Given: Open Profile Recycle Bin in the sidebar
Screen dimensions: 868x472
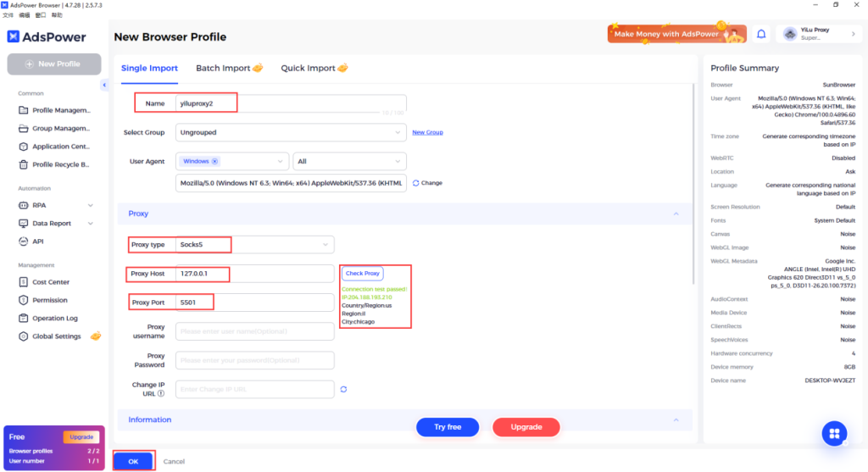Looking at the screenshot, I should click(x=54, y=164).
